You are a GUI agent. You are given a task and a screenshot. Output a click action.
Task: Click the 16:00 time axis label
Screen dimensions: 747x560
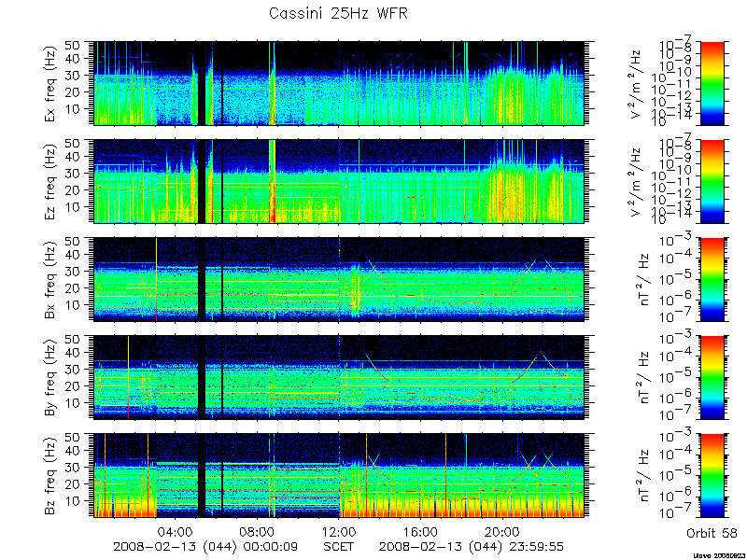click(420, 531)
